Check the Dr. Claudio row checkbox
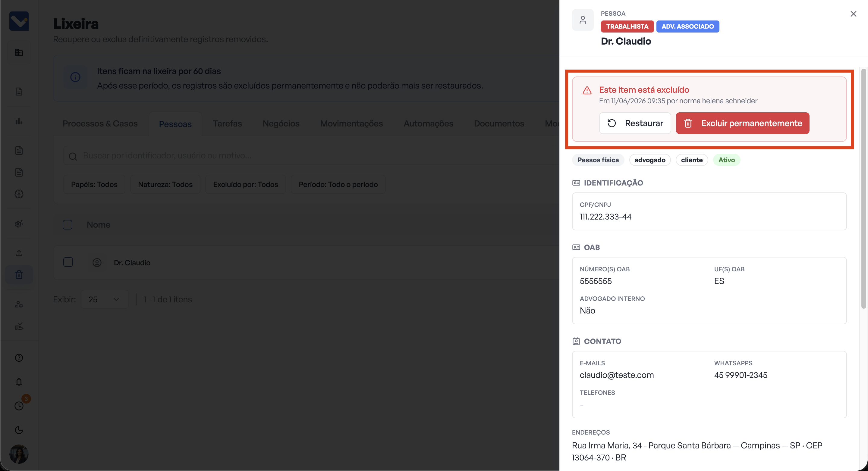 pos(68,262)
